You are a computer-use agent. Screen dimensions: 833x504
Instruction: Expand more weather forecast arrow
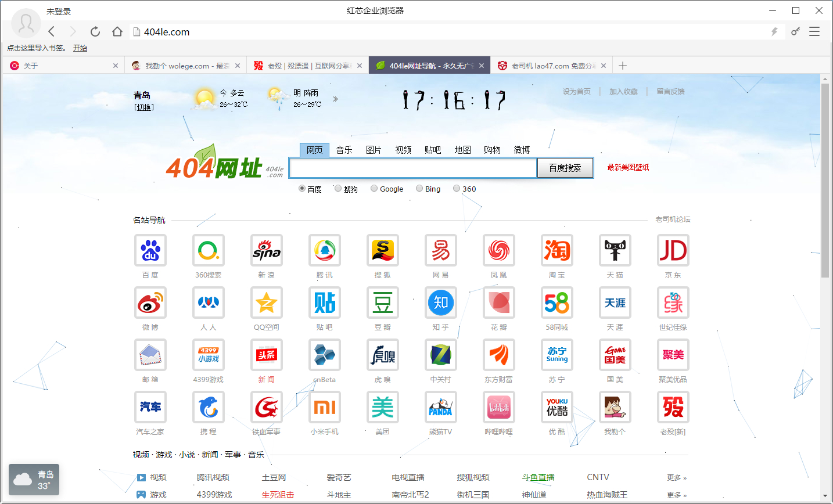tap(336, 99)
